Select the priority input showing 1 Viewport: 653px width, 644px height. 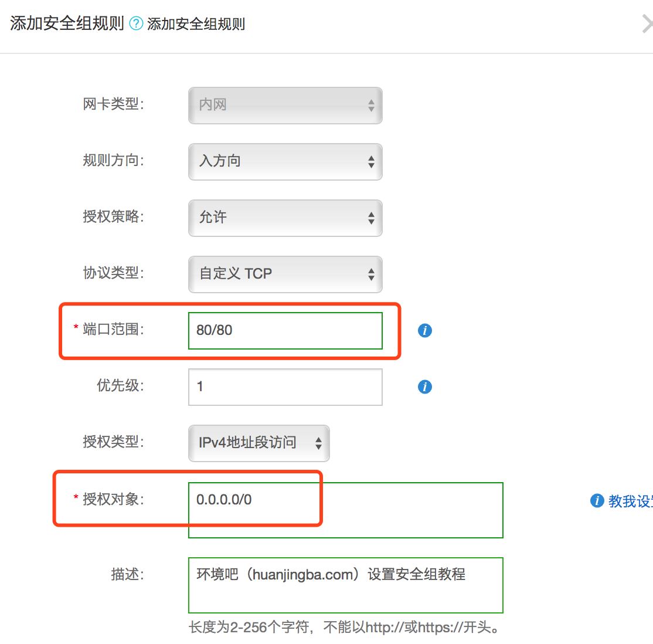(x=285, y=387)
